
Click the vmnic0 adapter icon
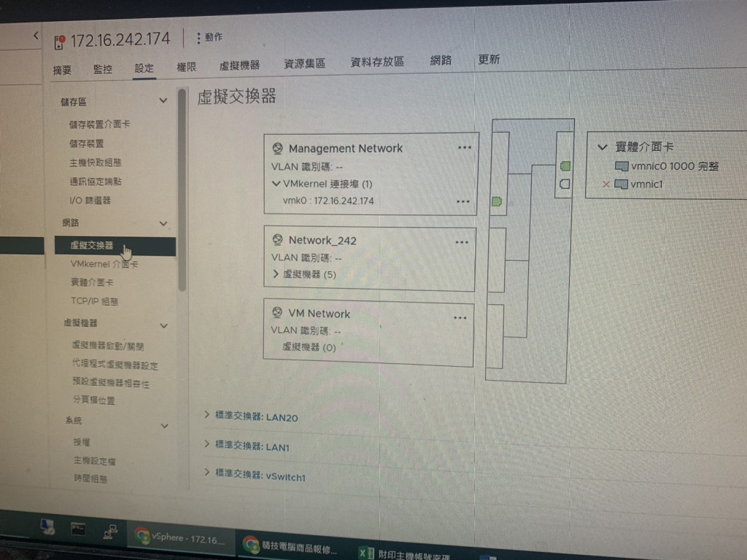[622, 166]
